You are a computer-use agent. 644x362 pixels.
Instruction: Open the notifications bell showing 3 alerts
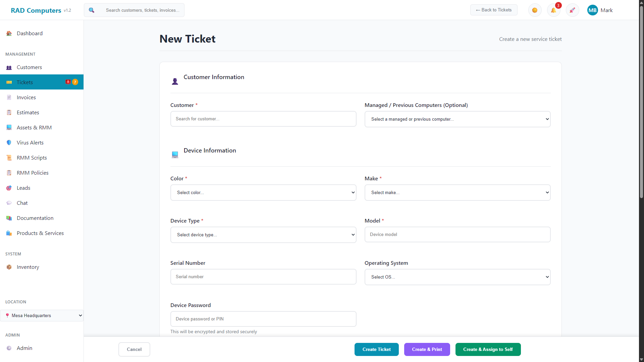[x=553, y=10]
